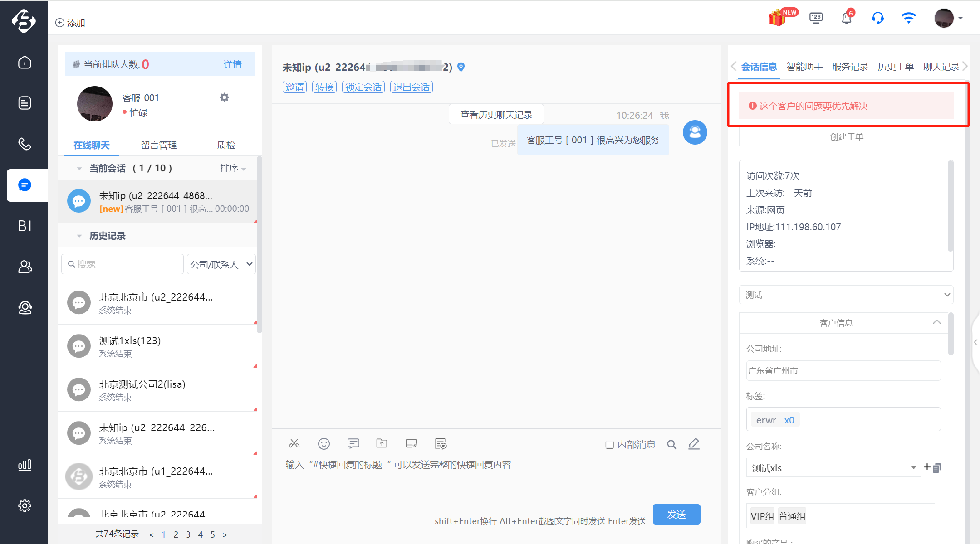This screenshot has width=980, height=544.
Task: Open the 公司/联系人 filter dropdown
Action: click(221, 264)
